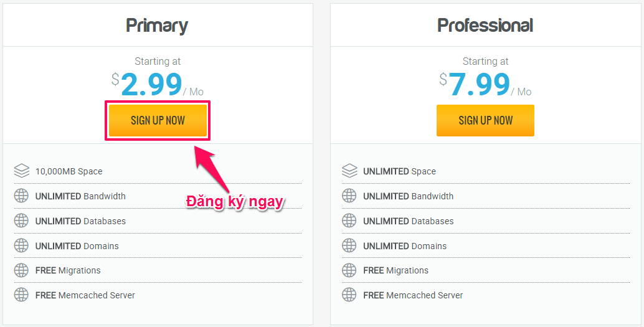The height and width of the screenshot is (327, 644).
Task: Click the red 'Đăng ký ngay' annotation text
Action: [235, 202]
